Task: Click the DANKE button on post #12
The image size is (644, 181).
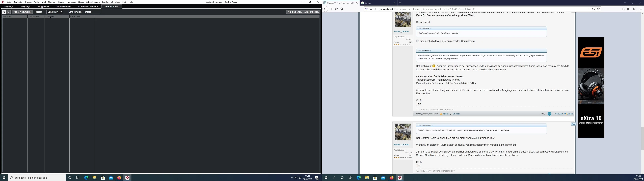Action: coord(549,114)
